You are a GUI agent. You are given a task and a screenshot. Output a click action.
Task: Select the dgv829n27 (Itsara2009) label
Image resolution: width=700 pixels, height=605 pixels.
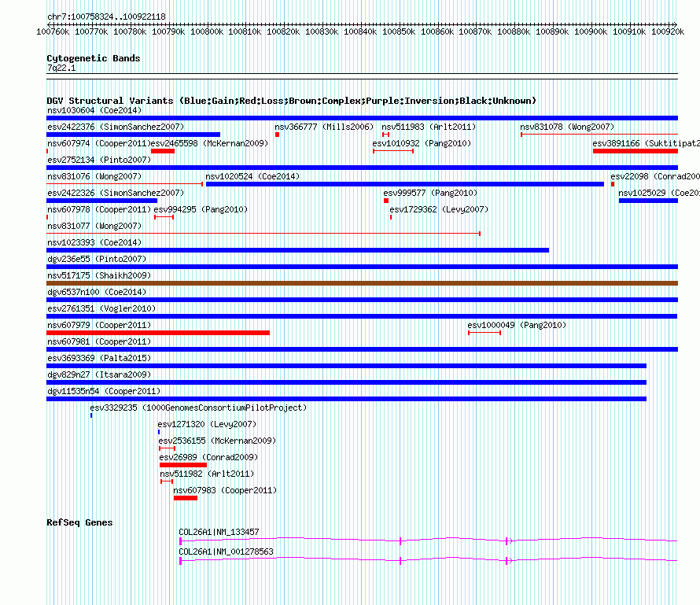[x=99, y=374]
